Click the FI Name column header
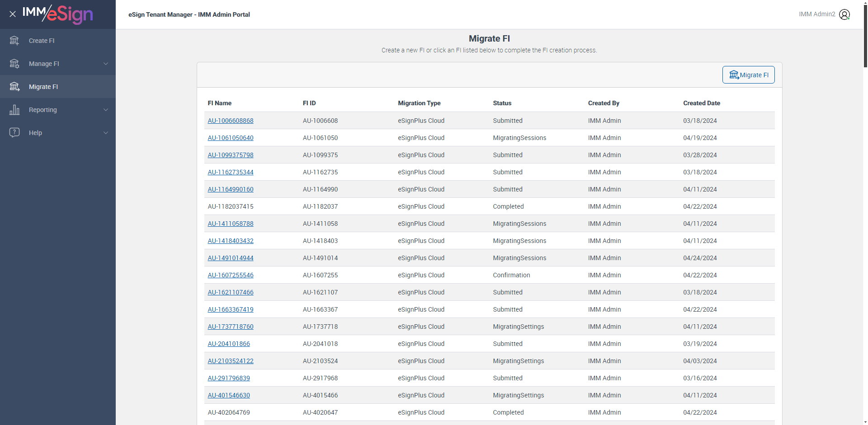Image resolution: width=868 pixels, height=425 pixels. 220,103
